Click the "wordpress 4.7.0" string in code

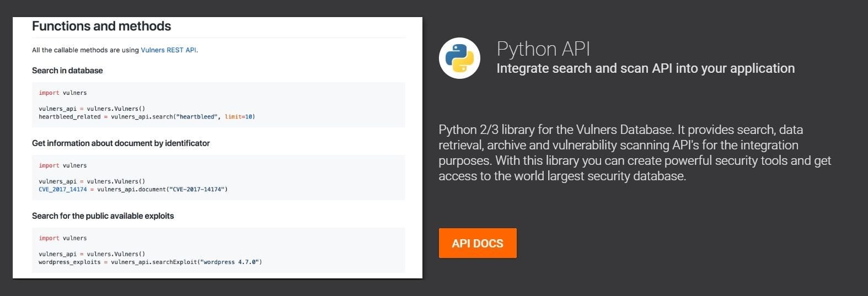(x=231, y=262)
